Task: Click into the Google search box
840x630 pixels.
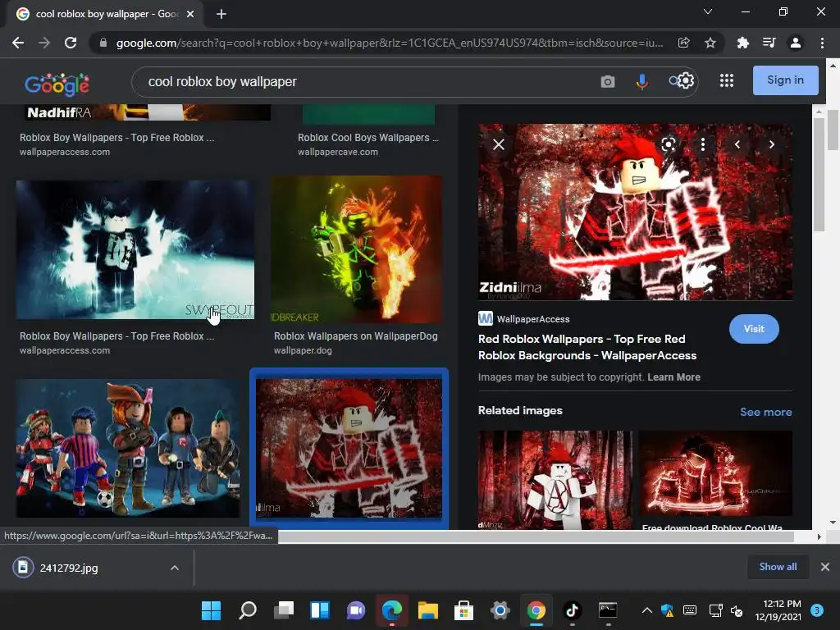Action: click(x=364, y=82)
